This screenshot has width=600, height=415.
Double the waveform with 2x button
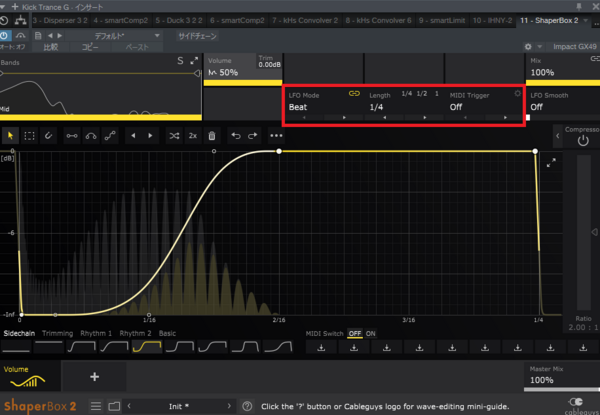point(193,135)
